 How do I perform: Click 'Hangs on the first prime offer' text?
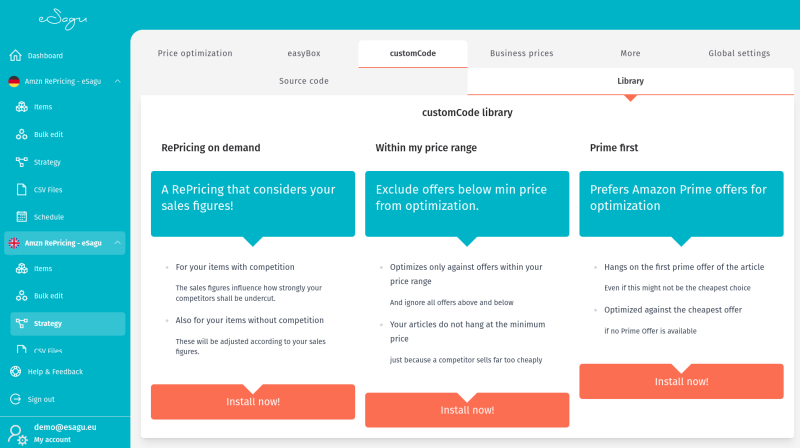pyautogui.click(x=684, y=267)
